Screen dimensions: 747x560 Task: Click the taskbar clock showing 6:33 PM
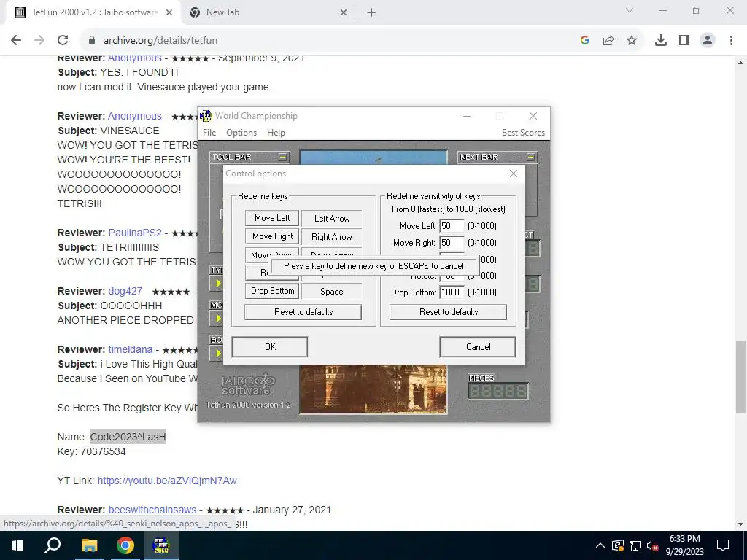point(684,545)
